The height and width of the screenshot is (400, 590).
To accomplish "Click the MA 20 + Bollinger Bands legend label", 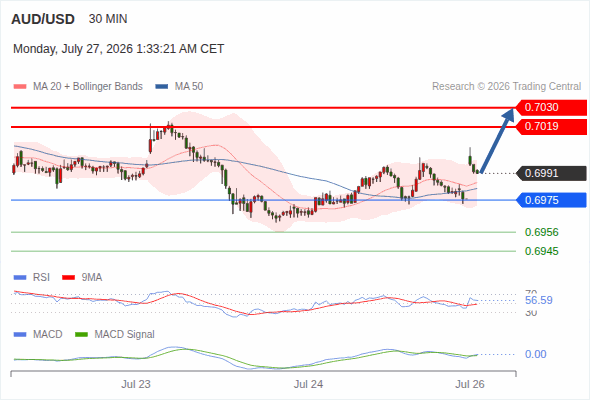I will pos(88,87).
